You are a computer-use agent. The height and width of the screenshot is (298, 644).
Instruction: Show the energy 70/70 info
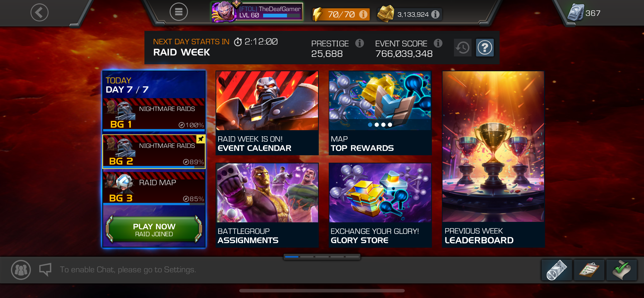tap(363, 15)
